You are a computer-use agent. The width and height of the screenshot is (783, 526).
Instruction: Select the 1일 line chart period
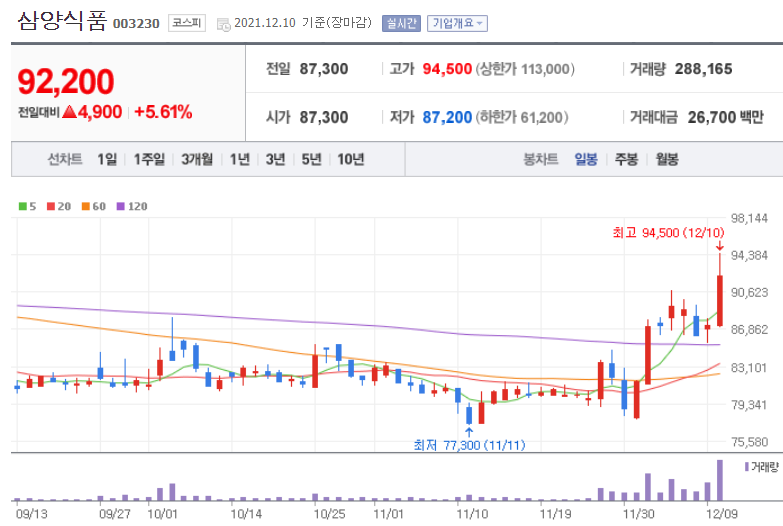coord(107,159)
